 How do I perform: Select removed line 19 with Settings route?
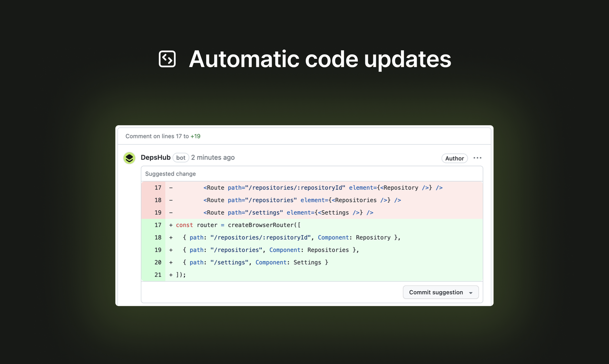(312, 213)
